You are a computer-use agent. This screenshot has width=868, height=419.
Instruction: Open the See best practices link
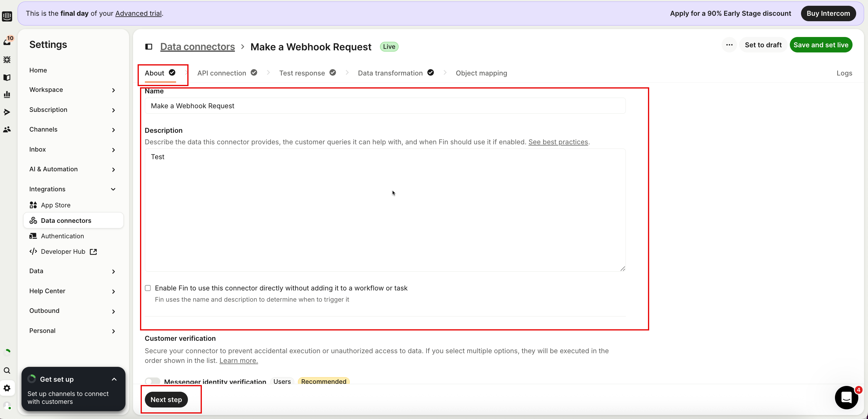click(558, 142)
